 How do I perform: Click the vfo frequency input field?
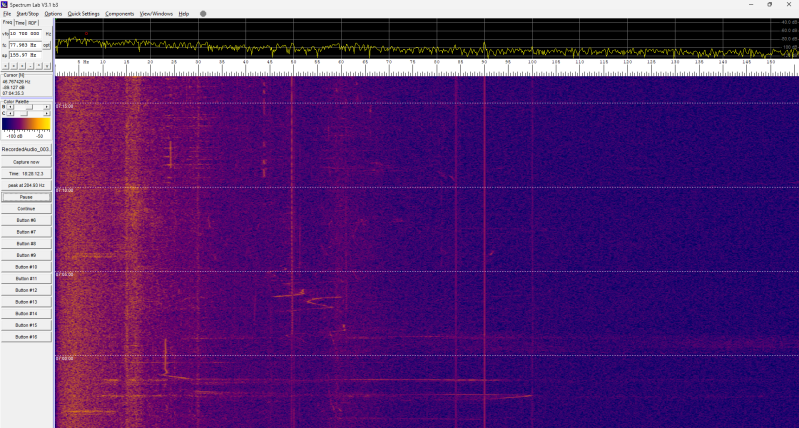click(x=25, y=34)
